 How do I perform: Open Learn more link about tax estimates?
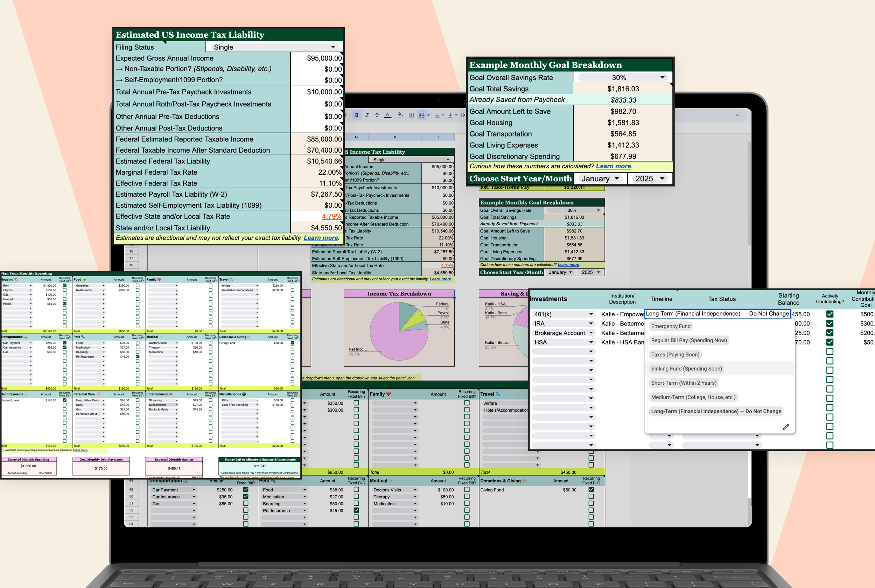tap(321, 238)
